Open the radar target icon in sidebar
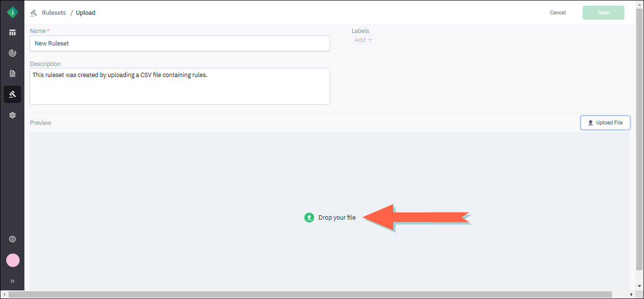Screen dimensions: 644x299 (12, 53)
